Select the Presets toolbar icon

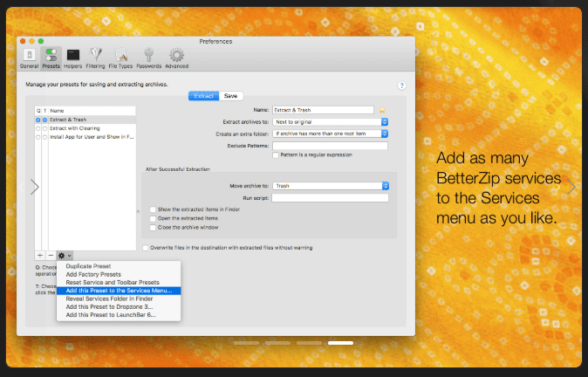[51, 58]
